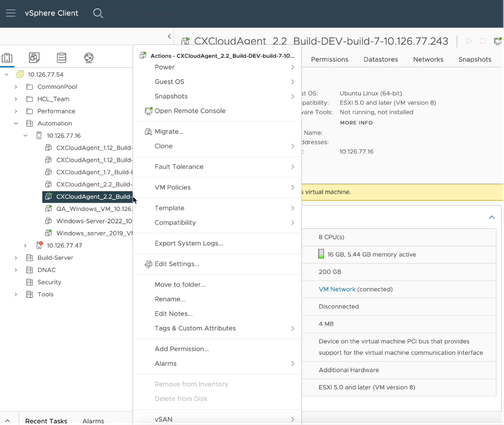Open the Networks tab
504x425 pixels.
[428, 59]
